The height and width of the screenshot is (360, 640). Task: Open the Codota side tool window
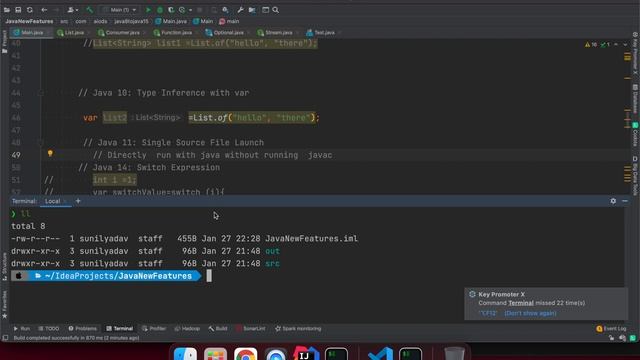pos(635,134)
